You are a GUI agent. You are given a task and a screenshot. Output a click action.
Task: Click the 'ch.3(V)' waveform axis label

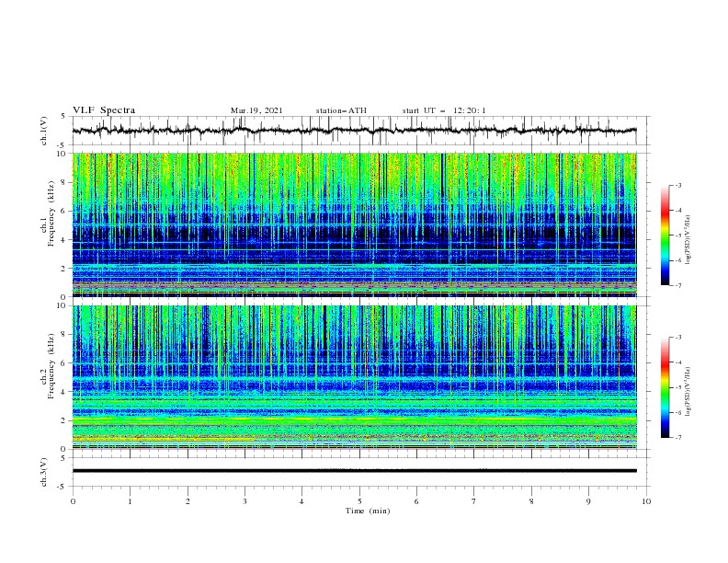tap(44, 472)
